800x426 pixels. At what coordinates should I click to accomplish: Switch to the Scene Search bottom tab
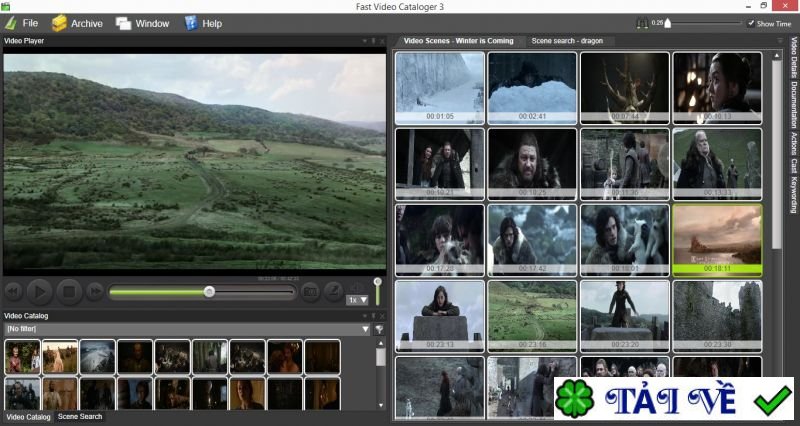click(80, 416)
